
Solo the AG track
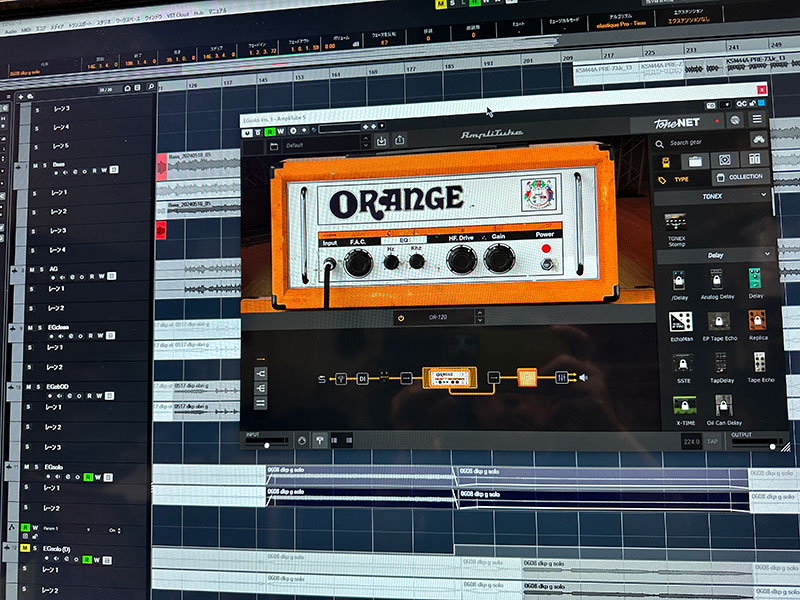pyautogui.click(x=42, y=269)
